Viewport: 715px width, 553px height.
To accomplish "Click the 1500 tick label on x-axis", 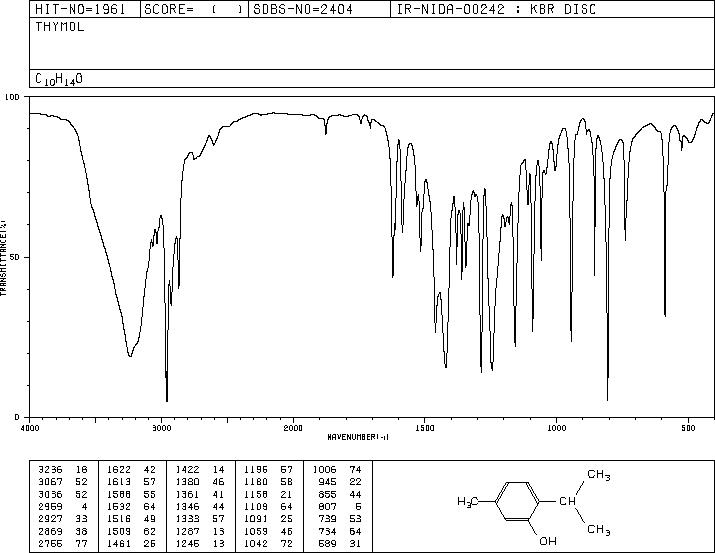I will [425, 428].
